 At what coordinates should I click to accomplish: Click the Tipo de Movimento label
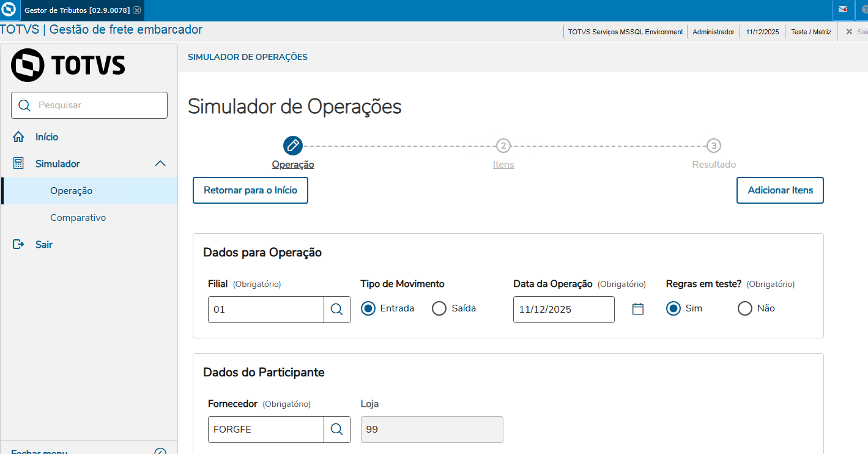tap(402, 284)
